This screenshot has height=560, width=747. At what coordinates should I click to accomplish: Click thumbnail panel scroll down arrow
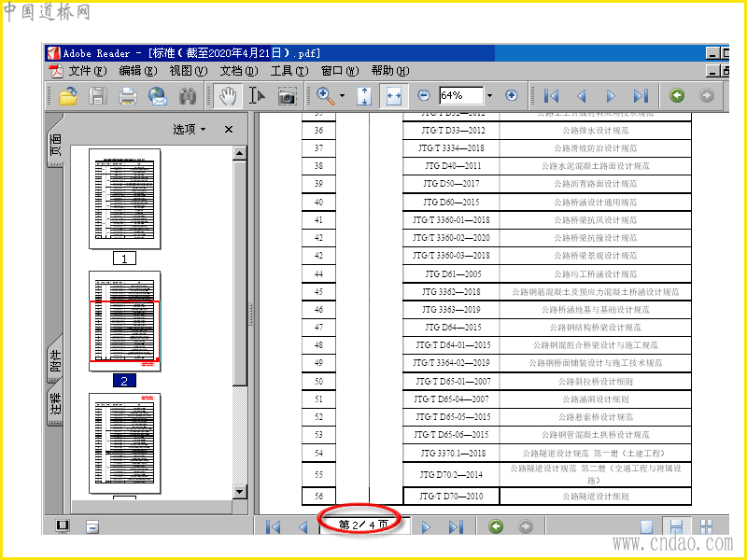239,492
